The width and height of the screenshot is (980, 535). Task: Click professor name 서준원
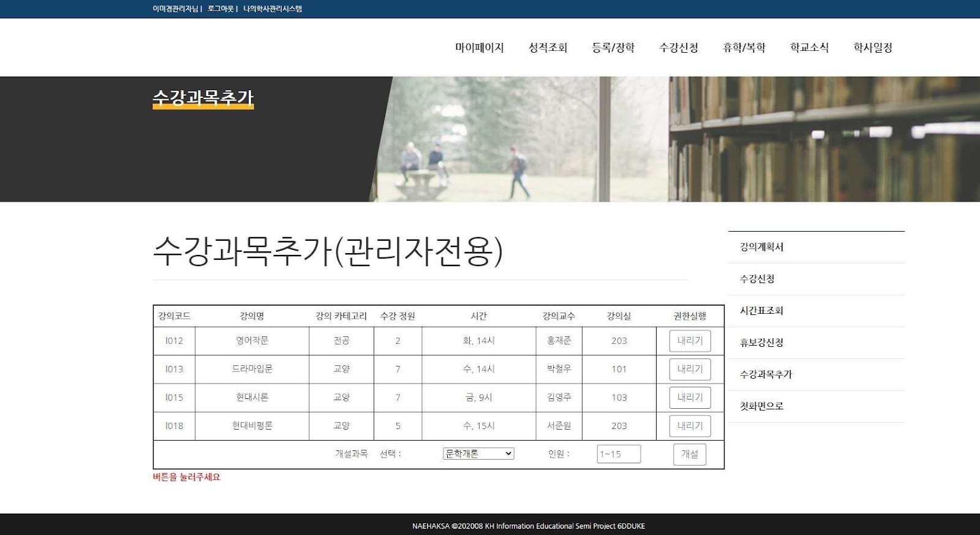tap(559, 426)
